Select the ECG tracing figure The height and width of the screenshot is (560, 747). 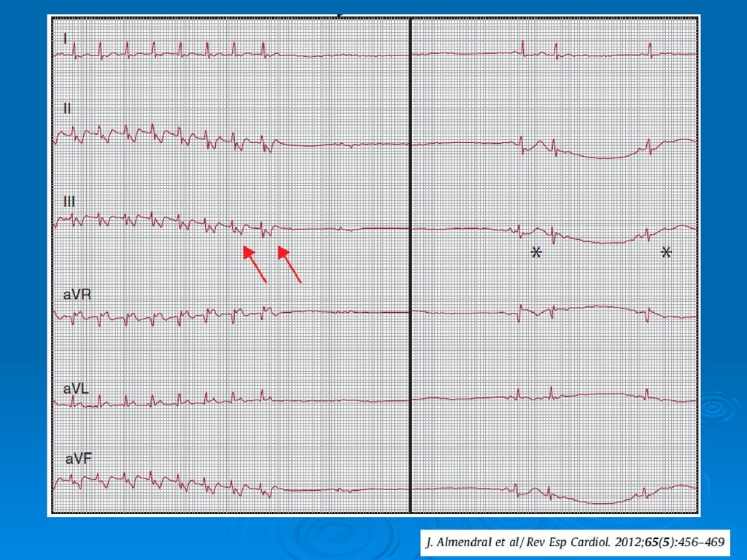point(373,265)
